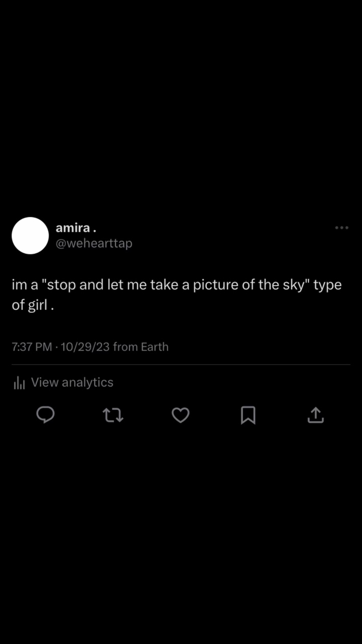Screen dimensions: 362x644
Task: Tap the retweet arrows icon
Action: click(113, 415)
